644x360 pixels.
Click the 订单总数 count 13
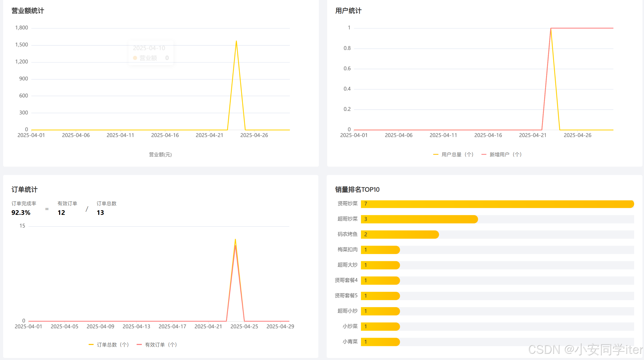100,213
